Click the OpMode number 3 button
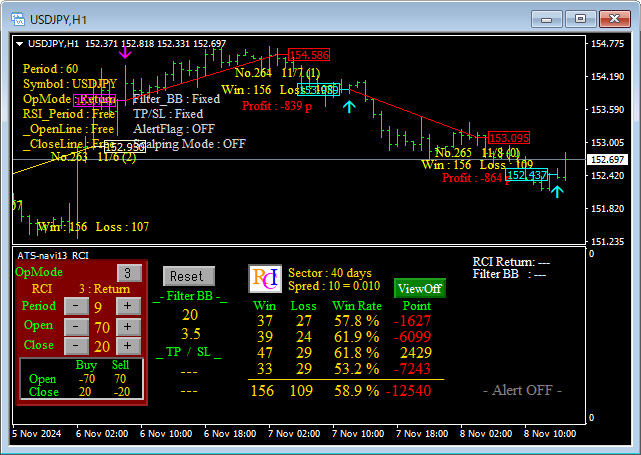Image resolution: width=641 pixels, height=455 pixels. coord(129,273)
